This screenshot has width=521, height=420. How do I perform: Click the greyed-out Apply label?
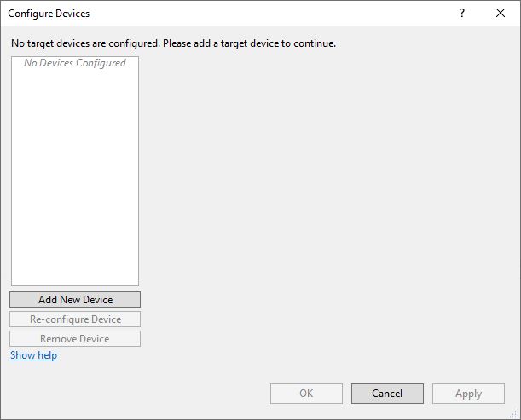pos(468,394)
